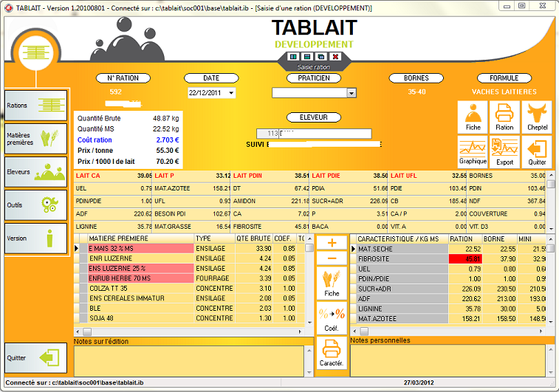Click the tile horizontally window icon
The height and width of the screenshot is (392, 559).
pos(307,57)
